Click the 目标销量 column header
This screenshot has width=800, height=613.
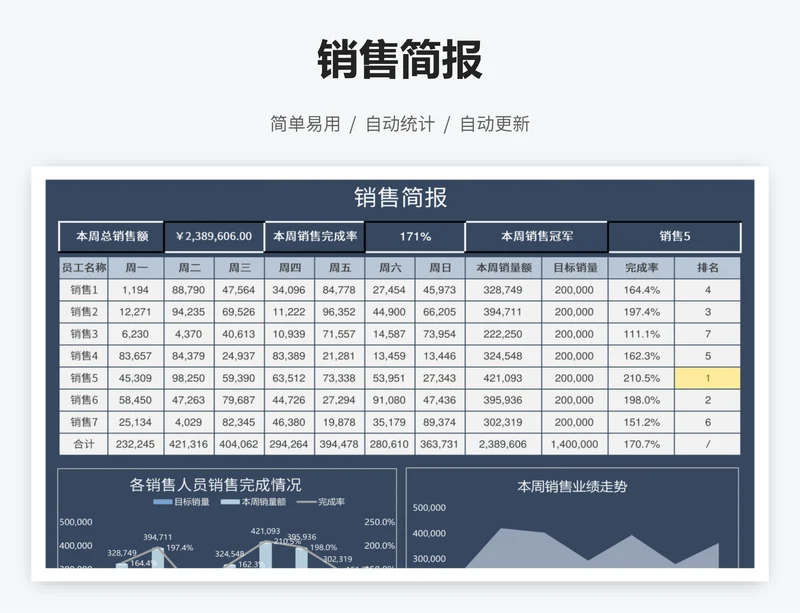click(x=574, y=267)
